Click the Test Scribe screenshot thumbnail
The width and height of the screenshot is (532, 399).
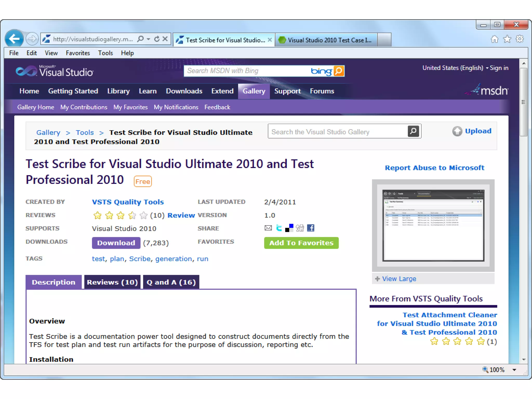click(x=433, y=225)
